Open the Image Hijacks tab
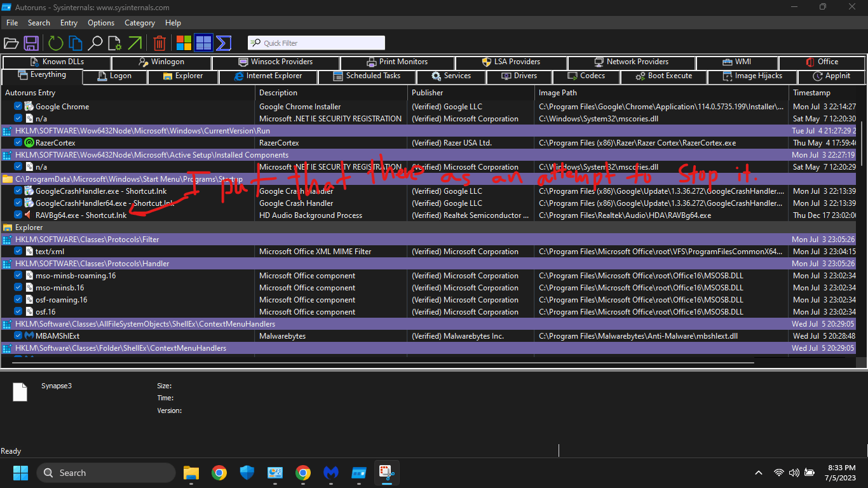868x488 pixels. point(752,76)
